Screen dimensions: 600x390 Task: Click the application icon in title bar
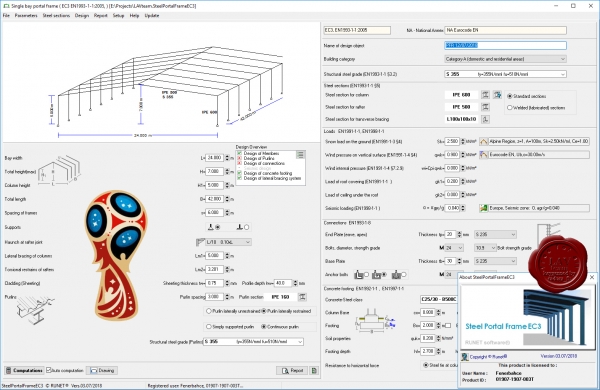6,6
